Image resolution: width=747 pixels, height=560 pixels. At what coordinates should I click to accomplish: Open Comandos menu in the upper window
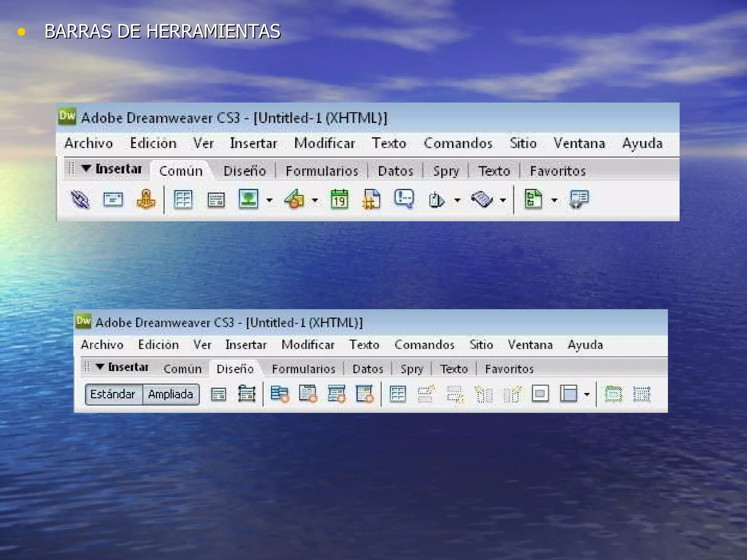point(458,143)
